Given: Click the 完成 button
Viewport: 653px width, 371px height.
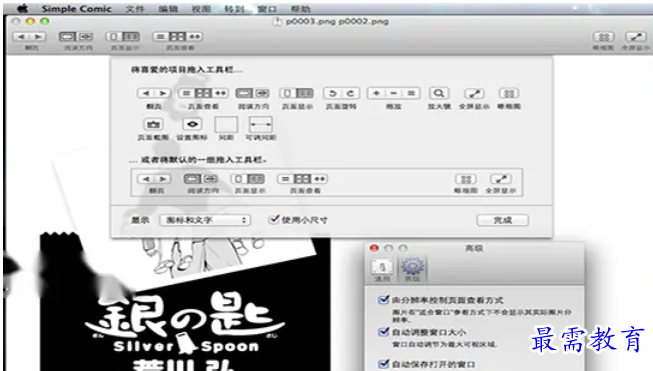Looking at the screenshot, I should [503, 220].
